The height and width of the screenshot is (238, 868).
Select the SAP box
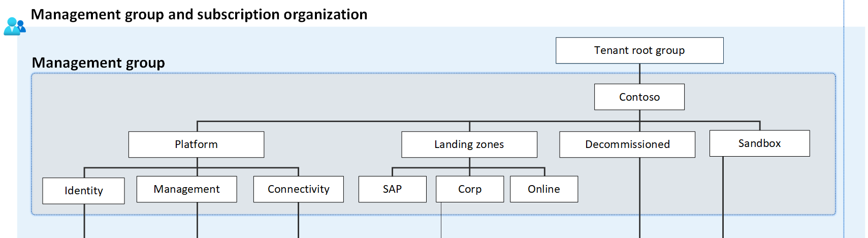click(392, 189)
